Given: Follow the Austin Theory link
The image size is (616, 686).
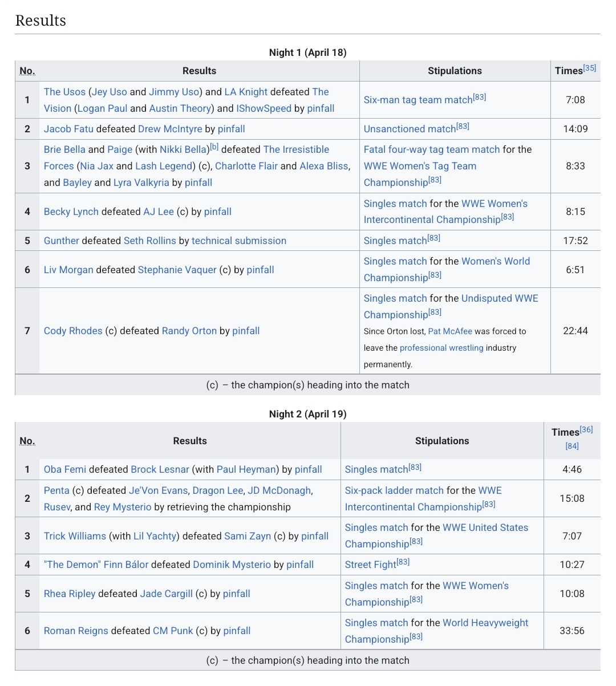Looking at the screenshot, I should (180, 108).
